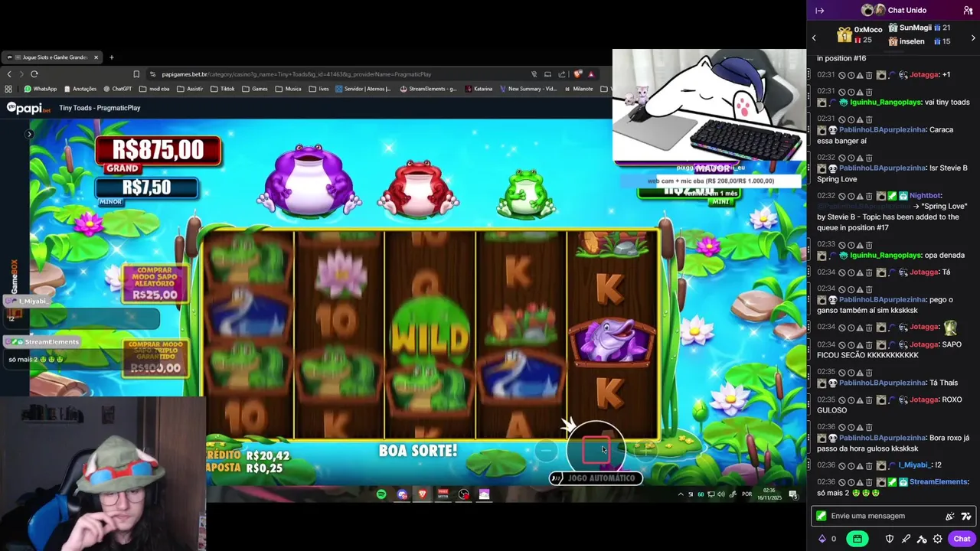Open emote picker icon in message box
980x551 pixels.
(965, 516)
